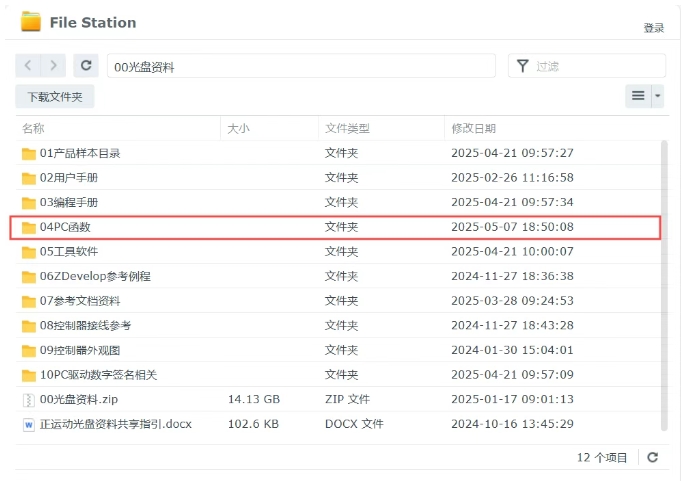681x481 pixels.
Task: Click the vertical scrollbar of file list
Action: (x=664, y=285)
